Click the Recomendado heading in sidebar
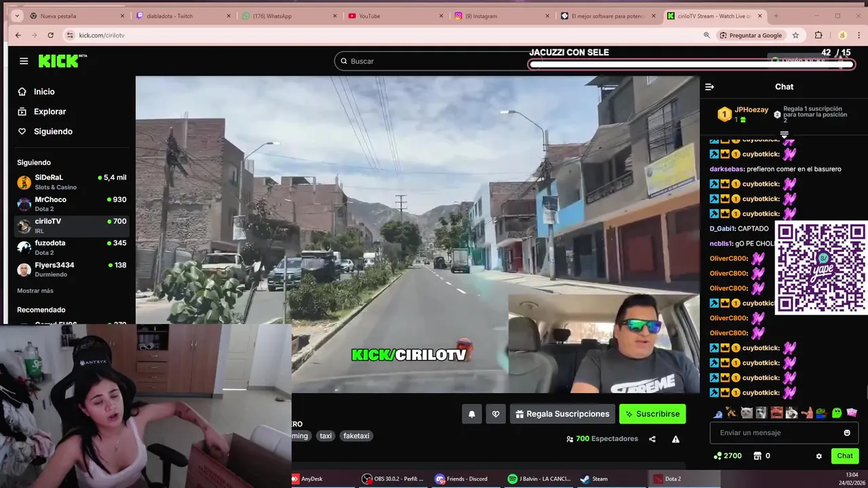868x488 pixels. click(x=41, y=310)
